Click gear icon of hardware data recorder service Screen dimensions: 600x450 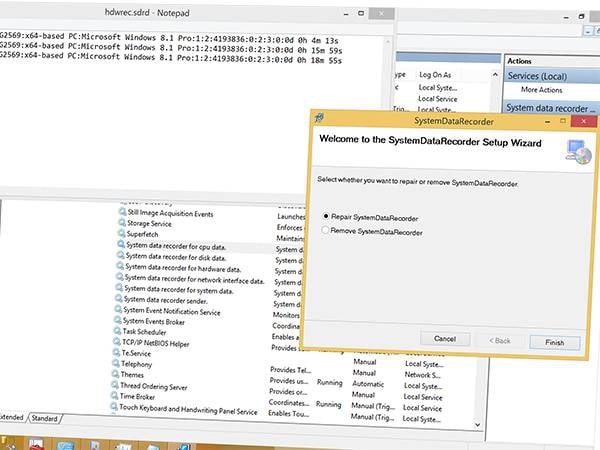120,266
